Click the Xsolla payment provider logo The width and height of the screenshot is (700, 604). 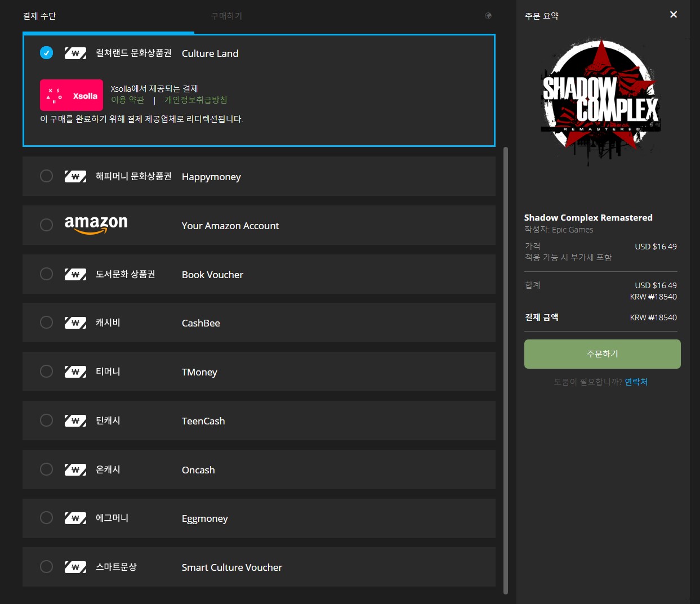coord(72,95)
